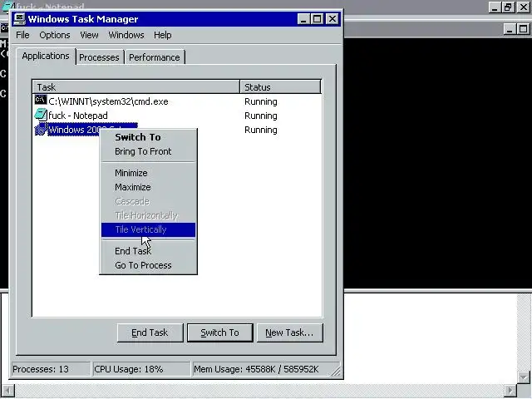
Task: Click the cmd.exe icon in the task list
Action: [x=41, y=101]
